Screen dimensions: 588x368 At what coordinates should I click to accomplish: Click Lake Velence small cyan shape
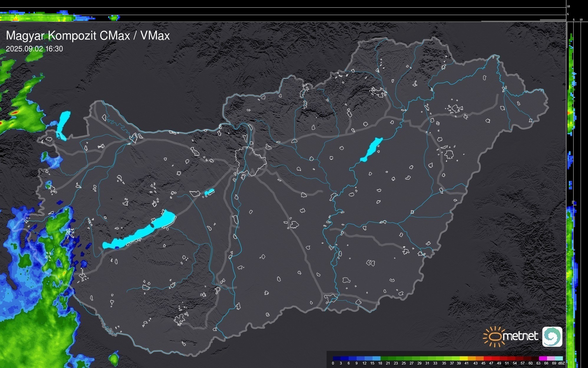pyautogui.click(x=209, y=192)
